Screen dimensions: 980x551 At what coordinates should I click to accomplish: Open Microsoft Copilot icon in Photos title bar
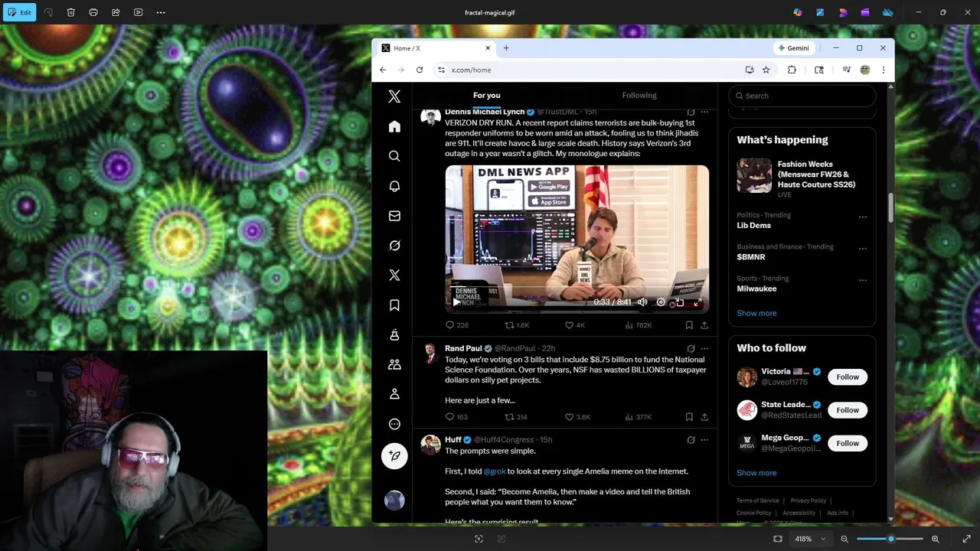[798, 12]
